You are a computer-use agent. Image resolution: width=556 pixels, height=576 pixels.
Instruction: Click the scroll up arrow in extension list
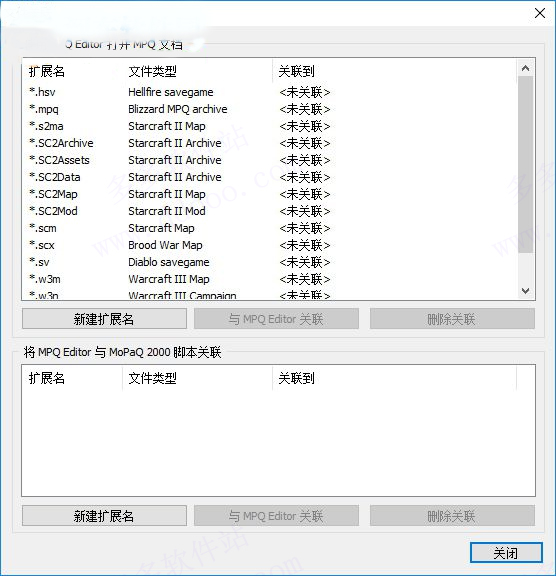tap(526, 68)
